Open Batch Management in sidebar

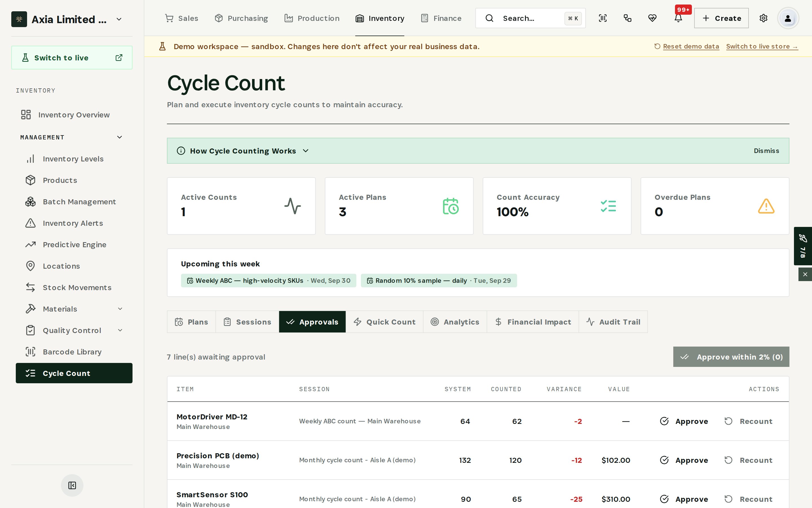(74, 202)
